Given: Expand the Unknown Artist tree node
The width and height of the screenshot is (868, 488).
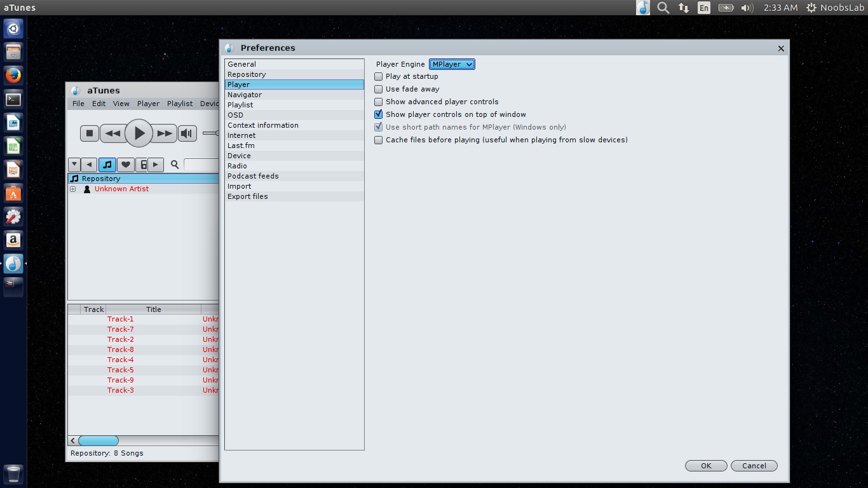Looking at the screenshot, I should pos(73,189).
